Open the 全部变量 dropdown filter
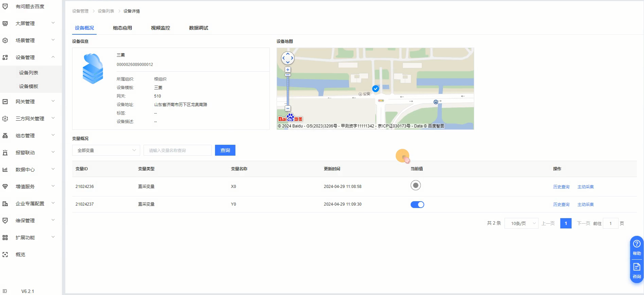The height and width of the screenshot is (295, 644). [x=106, y=150]
